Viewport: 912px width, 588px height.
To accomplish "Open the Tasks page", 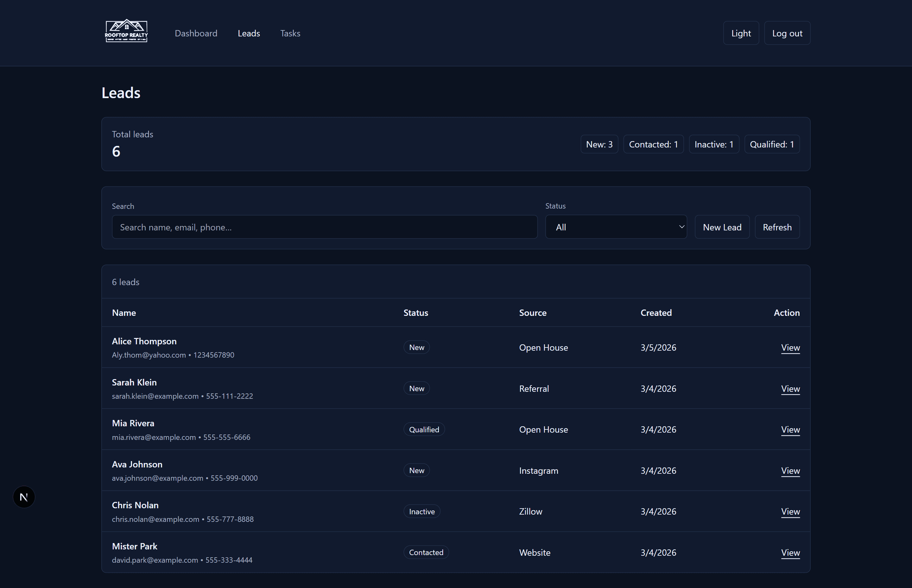I will pos(290,33).
